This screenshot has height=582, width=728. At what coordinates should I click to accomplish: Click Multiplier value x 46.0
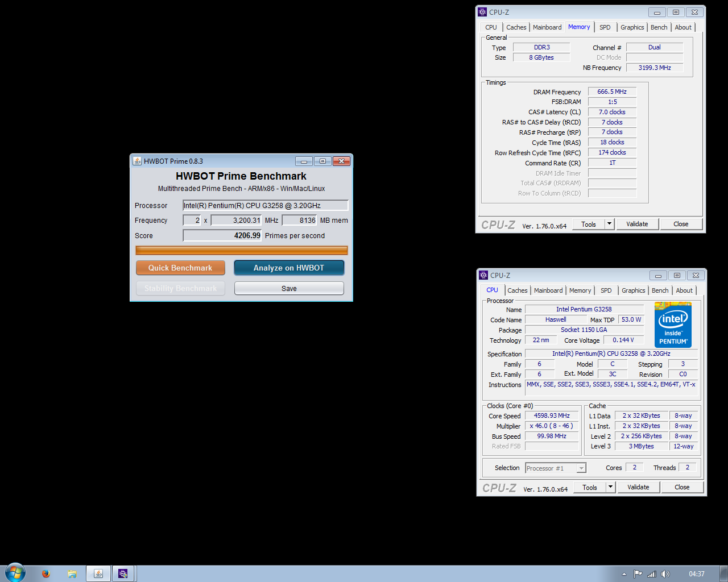(x=552, y=426)
